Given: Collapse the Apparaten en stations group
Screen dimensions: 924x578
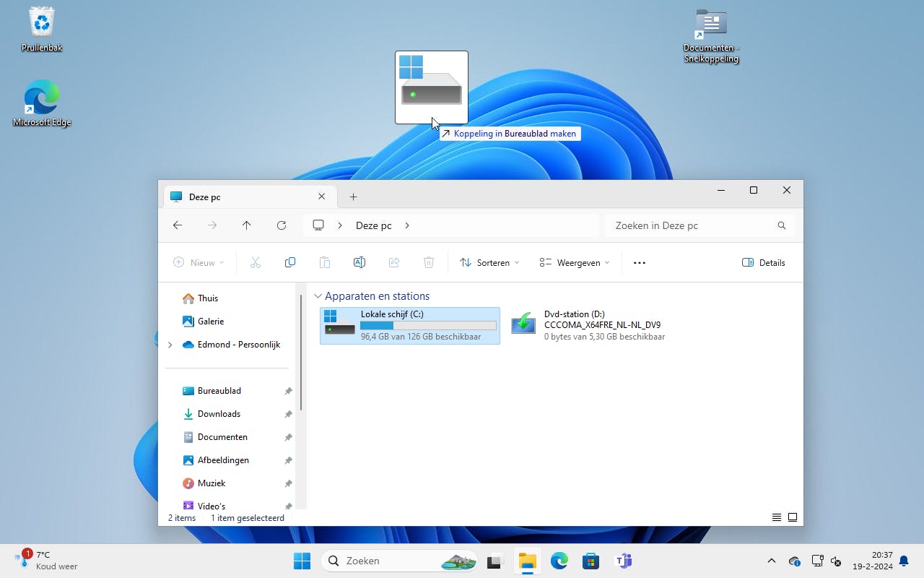Looking at the screenshot, I should [x=318, y=296].
